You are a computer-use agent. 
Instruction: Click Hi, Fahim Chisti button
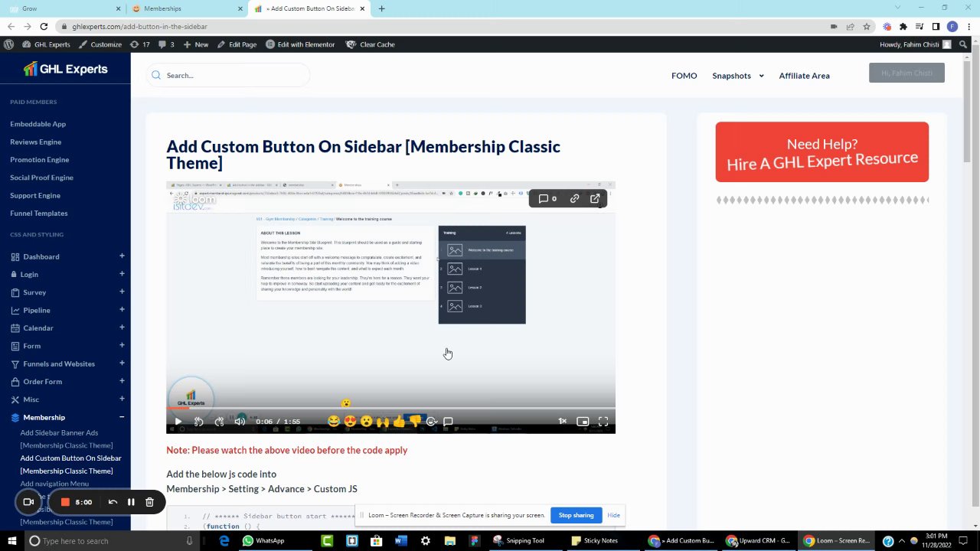906,73
